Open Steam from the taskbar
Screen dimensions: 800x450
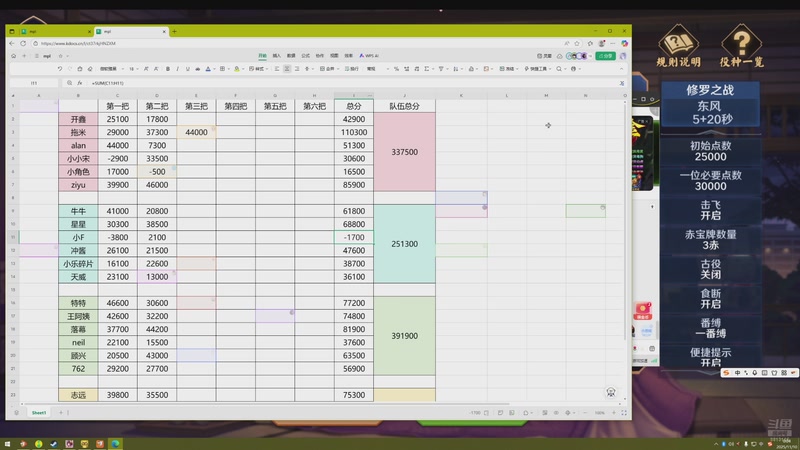coord(54,444)
